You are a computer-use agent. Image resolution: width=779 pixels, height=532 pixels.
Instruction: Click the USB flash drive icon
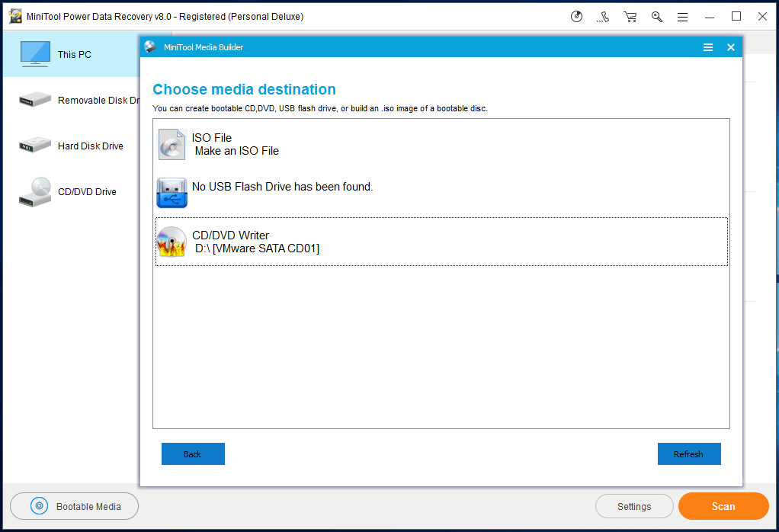pyautogui.click(x=172, y=193)
